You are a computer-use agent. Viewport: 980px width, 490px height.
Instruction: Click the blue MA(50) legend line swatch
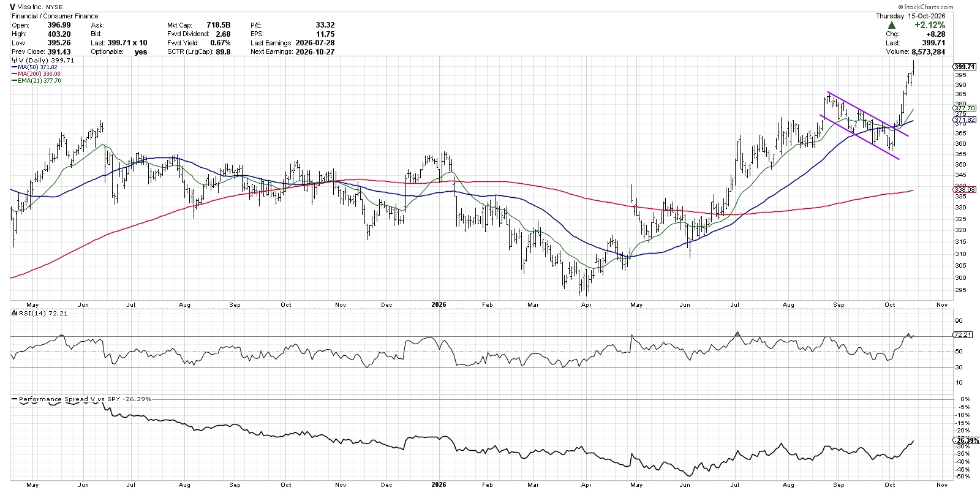click(14, 67)
